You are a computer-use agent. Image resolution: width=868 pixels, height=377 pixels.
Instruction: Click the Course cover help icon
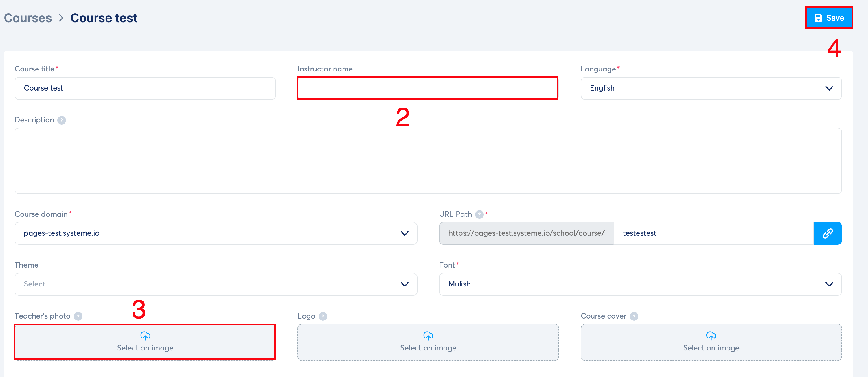click(x=633, y=316)
